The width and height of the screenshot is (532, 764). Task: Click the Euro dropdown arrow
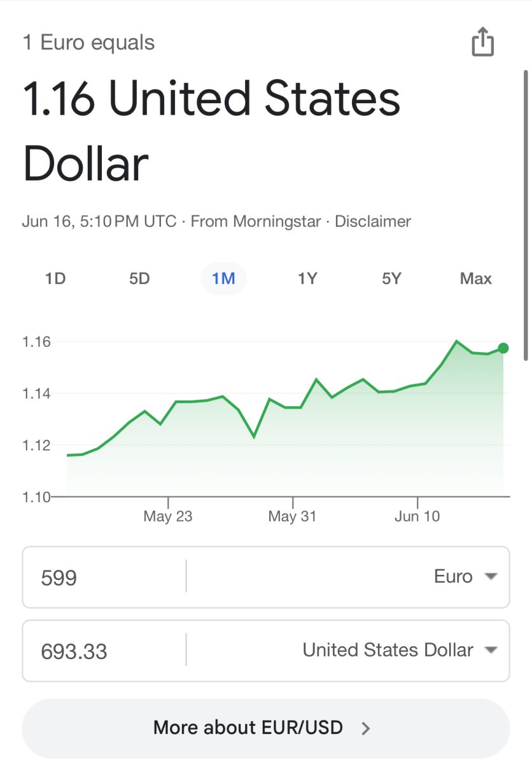click(490, 577)
